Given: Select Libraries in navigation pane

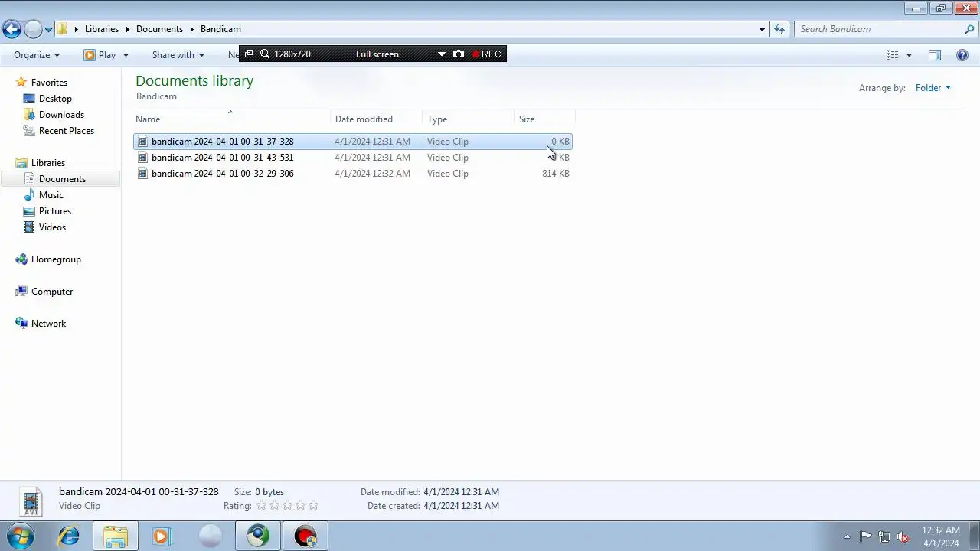Looking at the screenshot, I should pos(47,163).
